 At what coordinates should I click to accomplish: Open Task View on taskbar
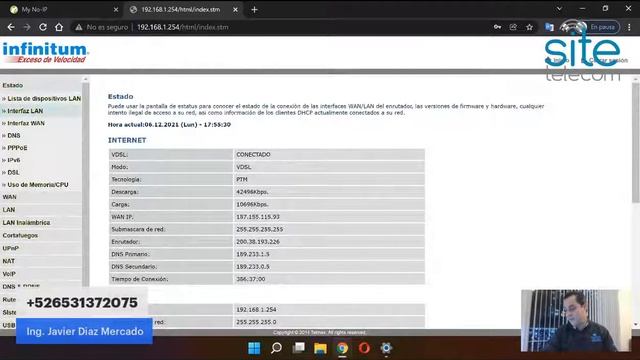pos(299,348)
